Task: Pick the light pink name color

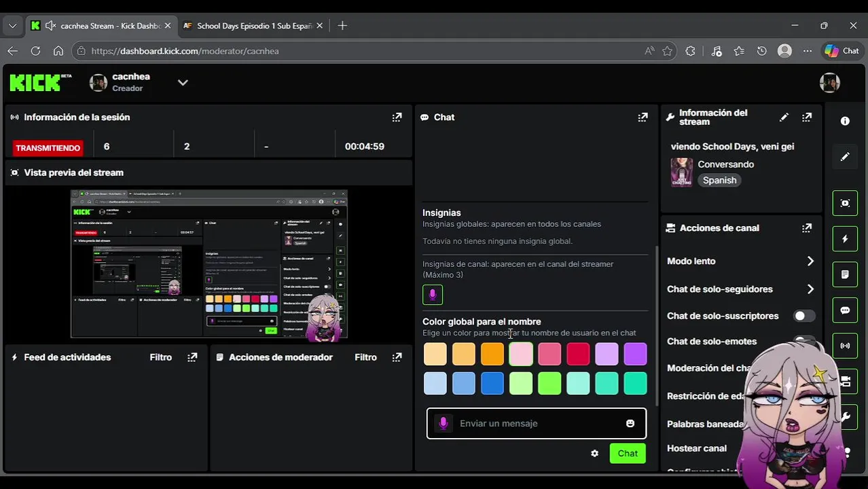Action: click(x=521, y=354)
